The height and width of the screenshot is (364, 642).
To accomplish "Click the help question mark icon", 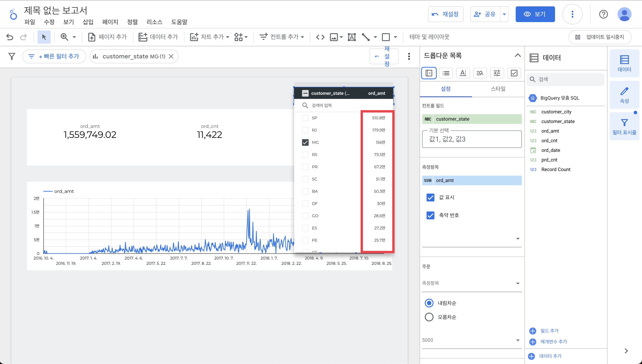I will [603, 14].
